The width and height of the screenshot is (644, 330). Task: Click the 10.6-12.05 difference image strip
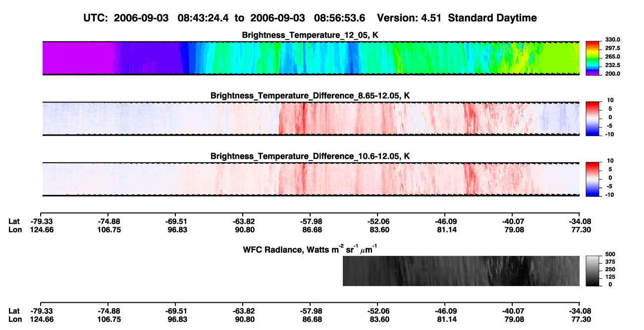pyautogui.click(x=311, y=179)
